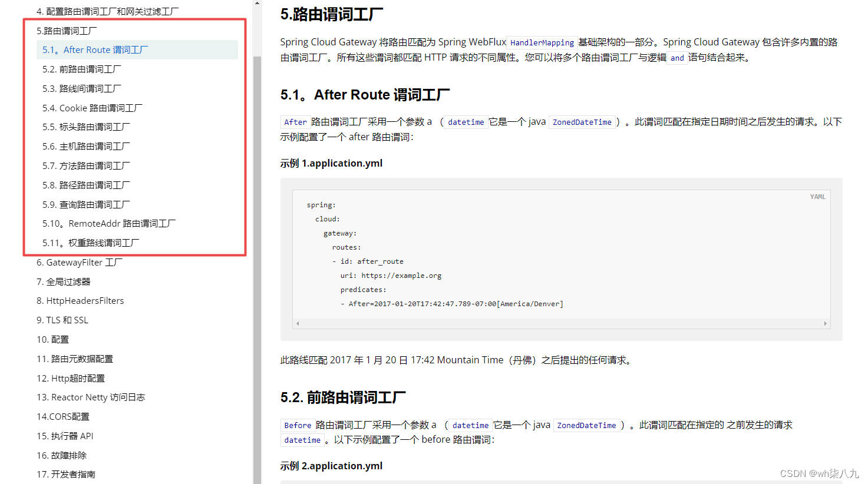
Task: Open sidebar item 17. 开发者指南
Action: [65, 475]
